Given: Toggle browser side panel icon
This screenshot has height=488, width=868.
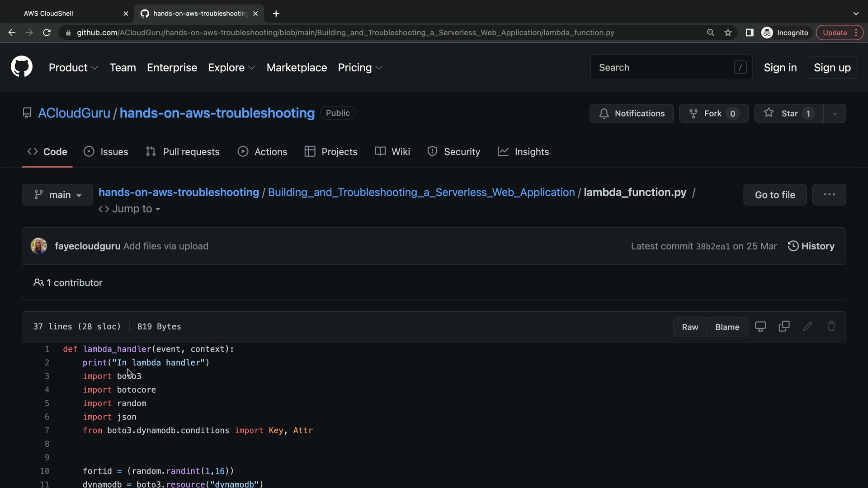Looking at the screenshot, I should pyautogui.click(x=749, y=33).
